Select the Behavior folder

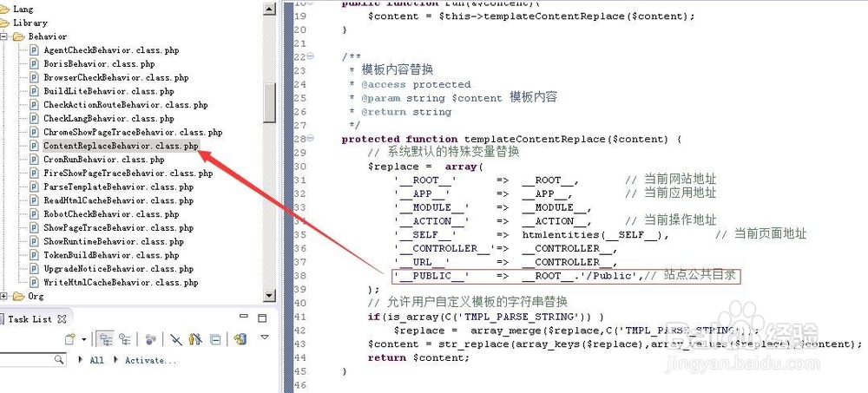pos(48,36)
